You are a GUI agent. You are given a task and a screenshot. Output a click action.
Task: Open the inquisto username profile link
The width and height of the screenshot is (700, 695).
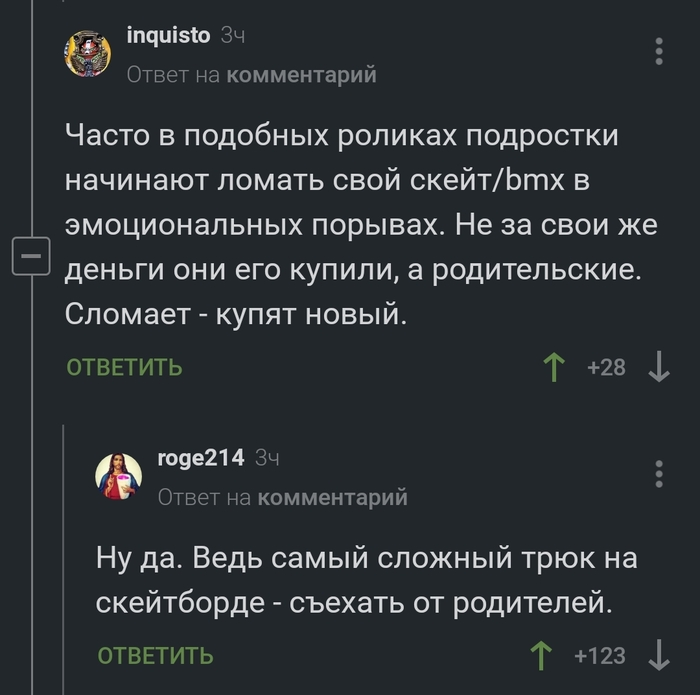coord(168,36)
